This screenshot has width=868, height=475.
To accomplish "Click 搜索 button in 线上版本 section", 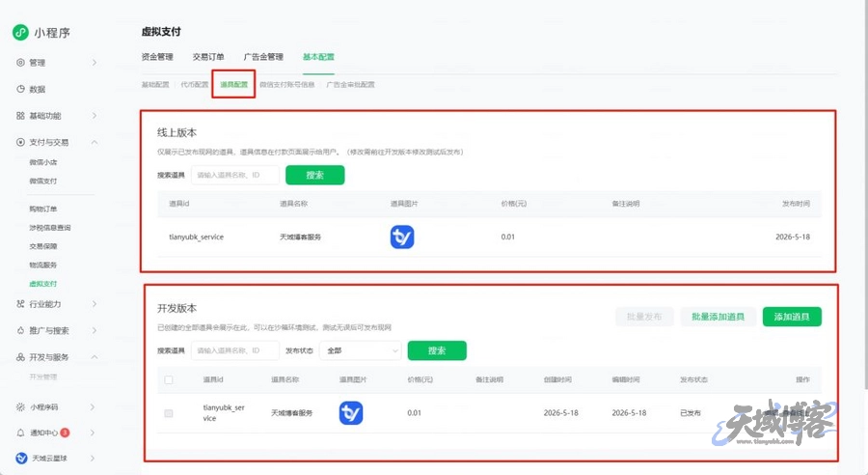I will [315, 175].
